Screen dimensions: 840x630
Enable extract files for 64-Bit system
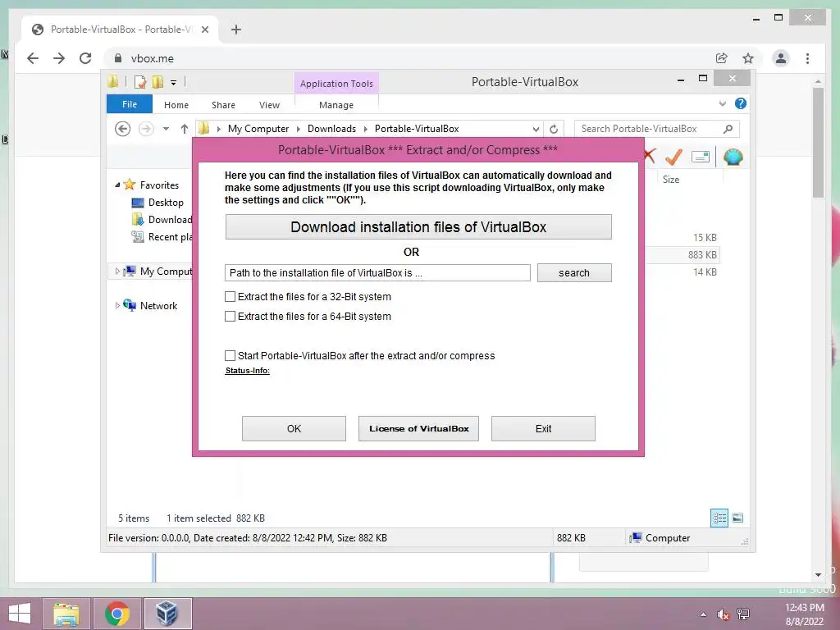[230, 317]
